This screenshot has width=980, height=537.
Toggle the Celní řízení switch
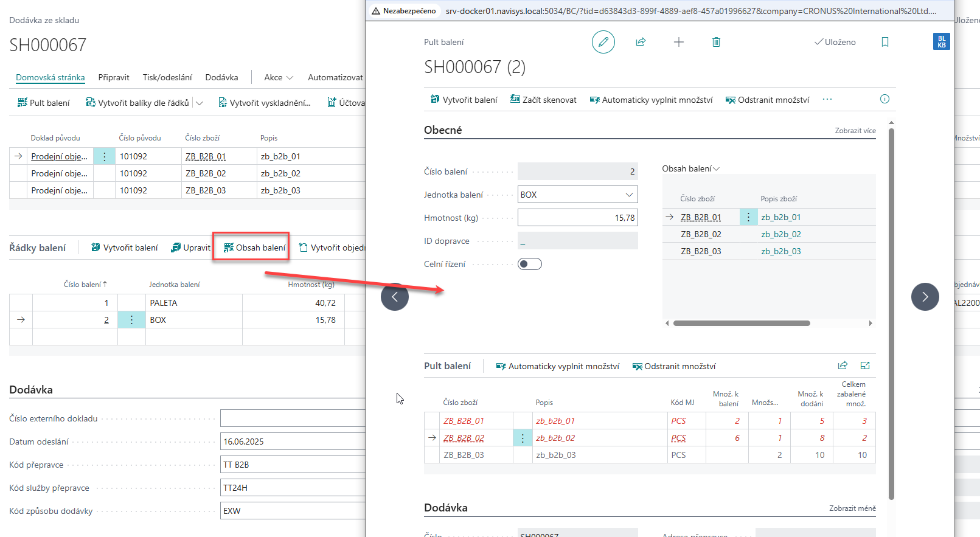pyautogui.click(x=529, y=264)
